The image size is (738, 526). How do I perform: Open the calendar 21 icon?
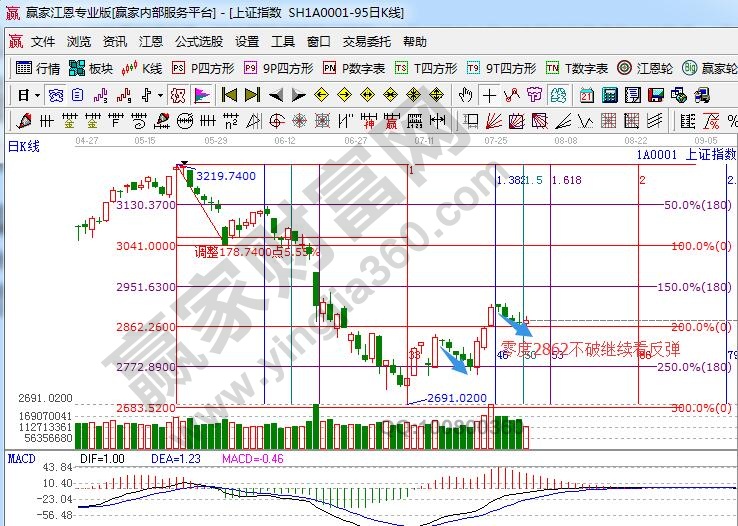[x=586, y=96]
